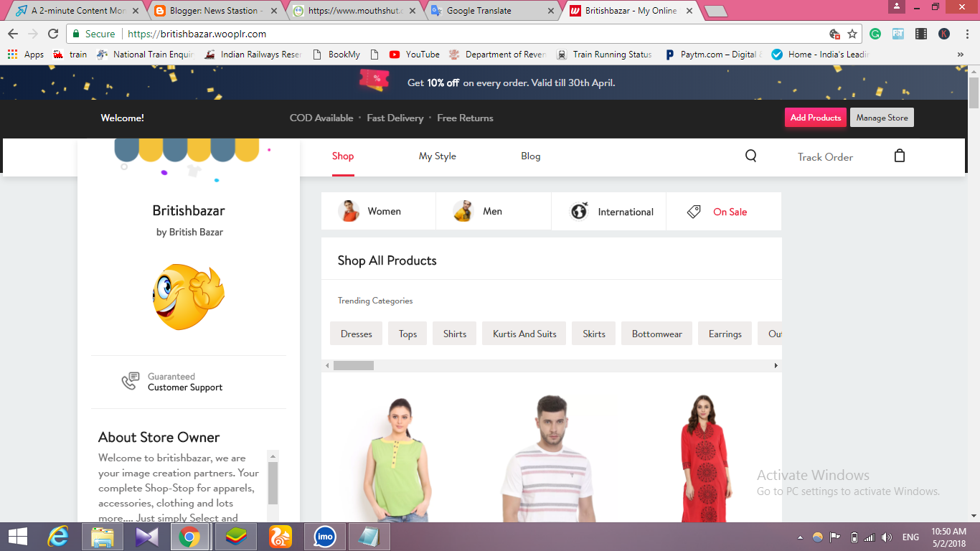Open the Train Running Status bookmark
This screenshot has height=551, width=980.
click(x=604, y=55)
